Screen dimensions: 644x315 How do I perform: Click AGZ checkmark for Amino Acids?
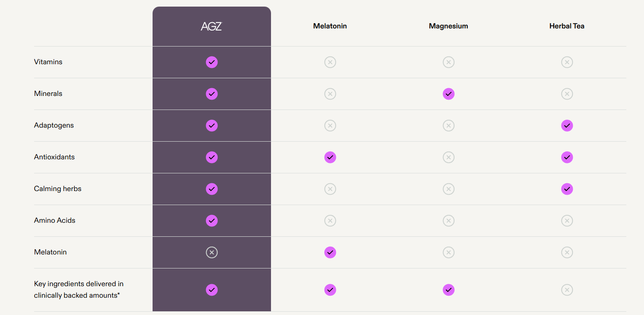click(212, 221)
